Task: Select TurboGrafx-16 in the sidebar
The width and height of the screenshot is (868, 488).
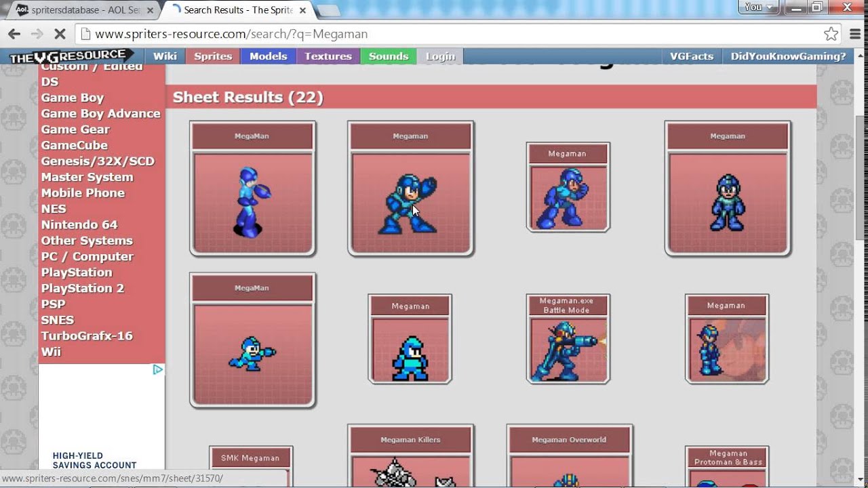Action: [x=87, y=335]
